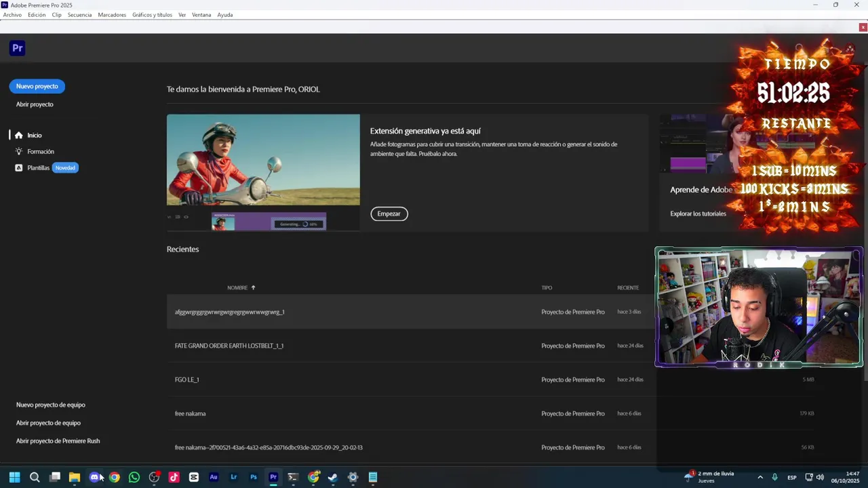This screenshot has height=488, width=868.
Task: Open recent project afggwrggrgwrwrgwrgregrgwwrwwgrwrg_1
Action: coord(410,312)
